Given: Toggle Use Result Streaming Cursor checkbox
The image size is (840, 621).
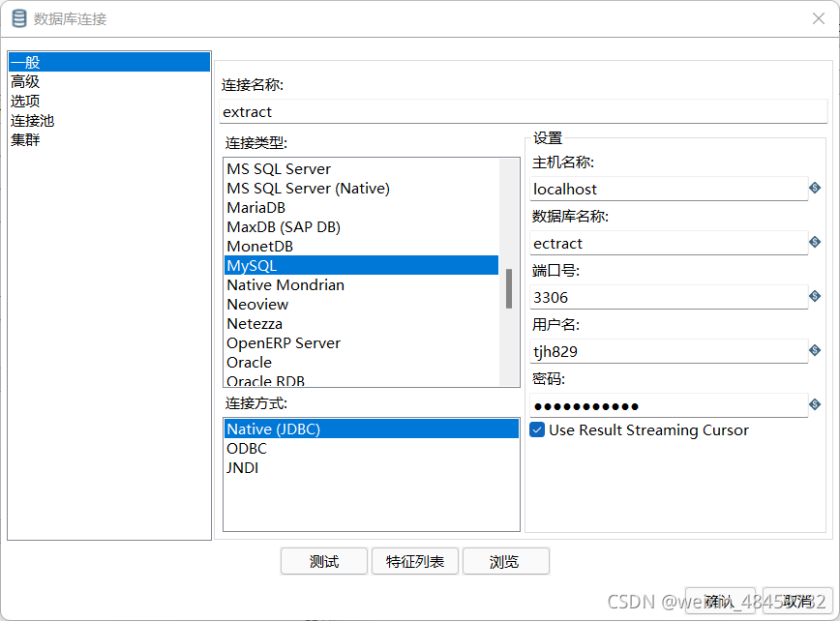Looking at the screenshot, I should 537,429.
